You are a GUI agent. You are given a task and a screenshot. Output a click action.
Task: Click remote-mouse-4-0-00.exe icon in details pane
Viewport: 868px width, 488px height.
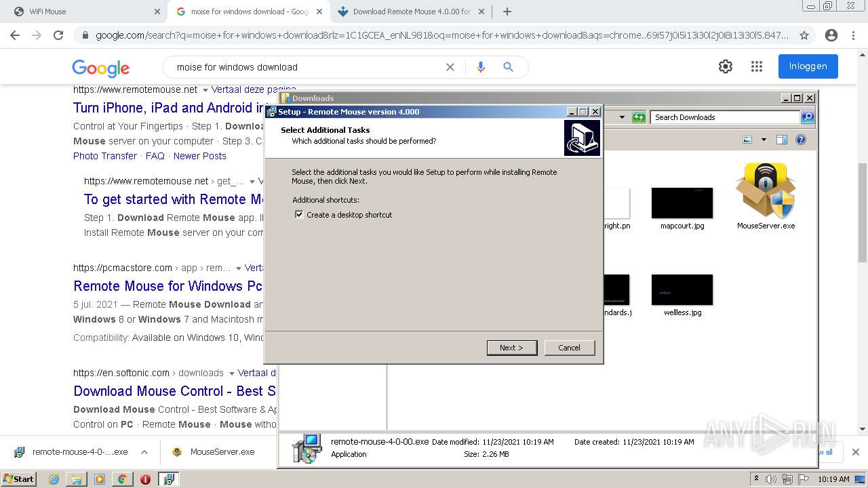click(307, 448)
